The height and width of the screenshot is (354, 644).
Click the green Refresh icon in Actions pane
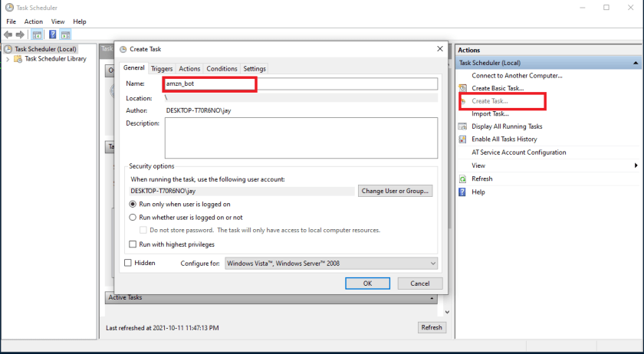(x=463, y=179)
